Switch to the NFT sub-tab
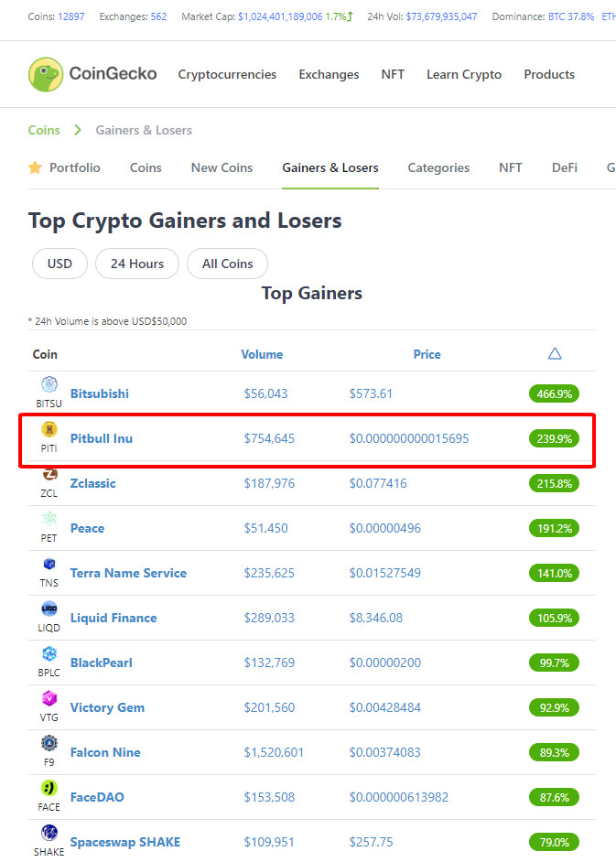616x862 pixels. [511, 167]
